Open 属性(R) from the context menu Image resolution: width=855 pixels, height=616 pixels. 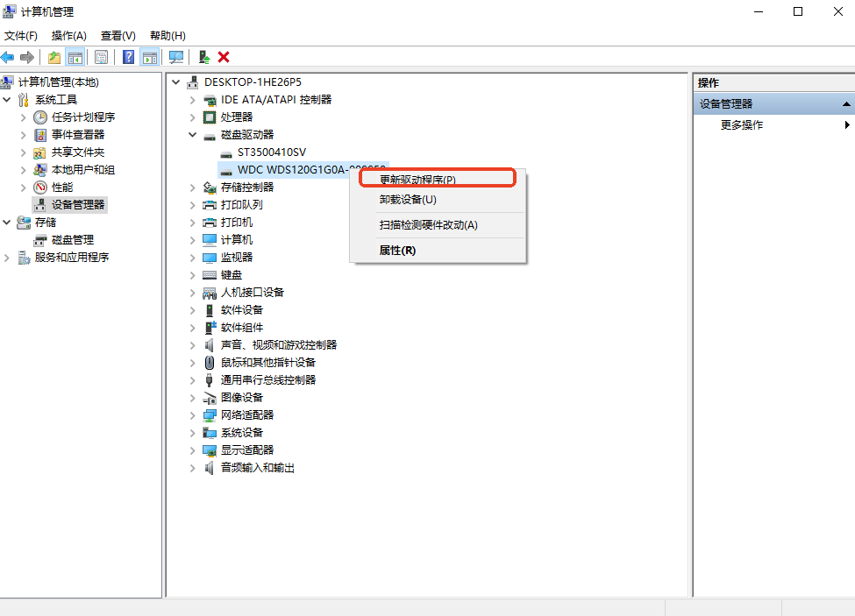click(397, 251)
